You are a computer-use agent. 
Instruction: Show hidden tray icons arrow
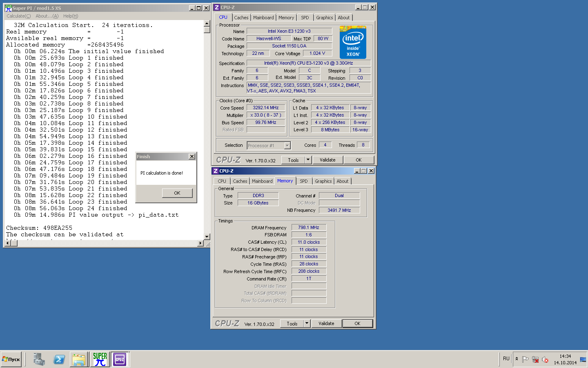[517, 359]
